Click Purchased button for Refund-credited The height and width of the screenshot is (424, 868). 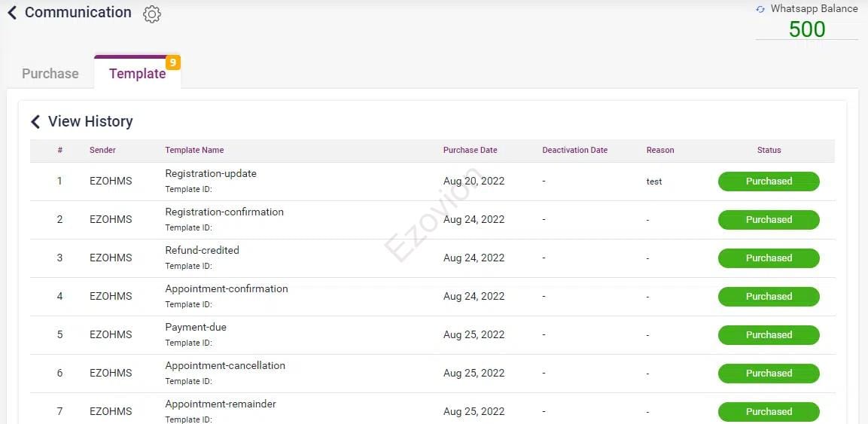point(769,258)
